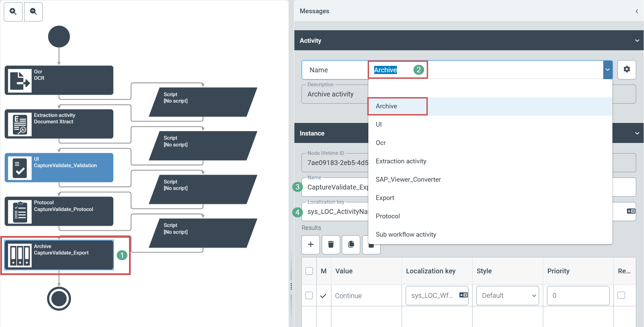Open translation icon in the Localization key field
Viewport: 644px width, 327px height.
(x=631, y=211)
